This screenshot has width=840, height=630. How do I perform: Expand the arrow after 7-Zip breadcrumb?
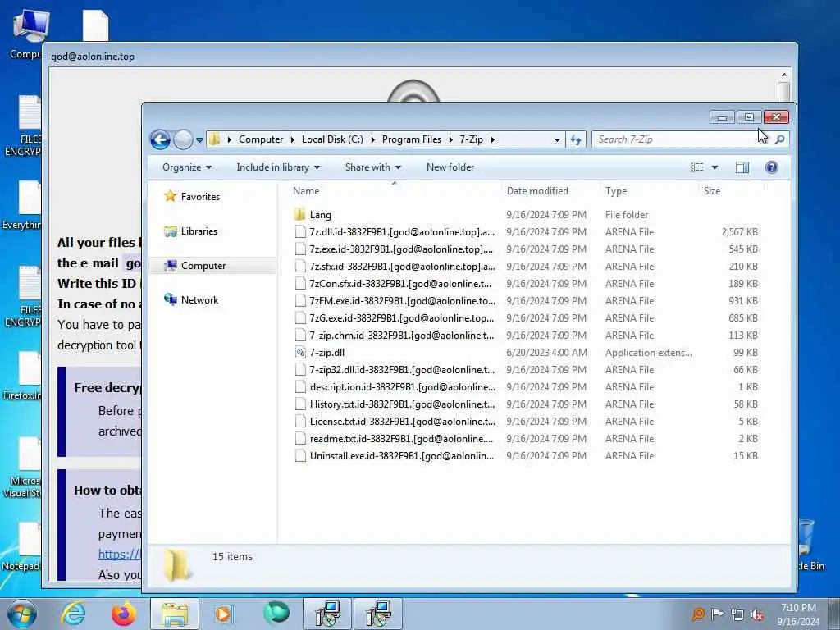click(x=492, y=139)
